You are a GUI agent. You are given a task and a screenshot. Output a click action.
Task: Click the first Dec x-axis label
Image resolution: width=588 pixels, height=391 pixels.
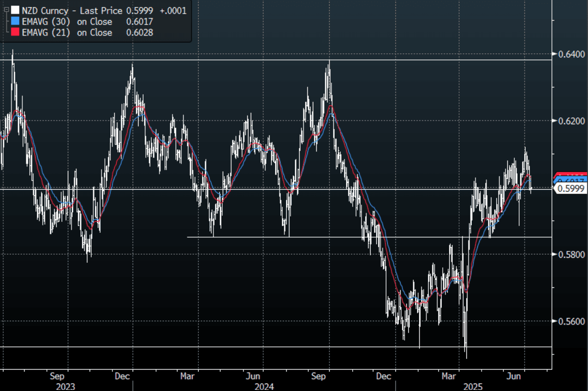pos(122,376)
